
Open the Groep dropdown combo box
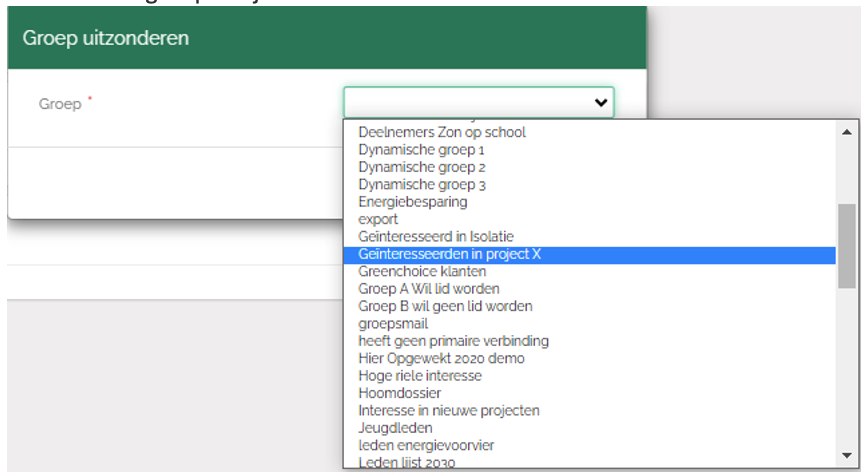click(470, 102)
